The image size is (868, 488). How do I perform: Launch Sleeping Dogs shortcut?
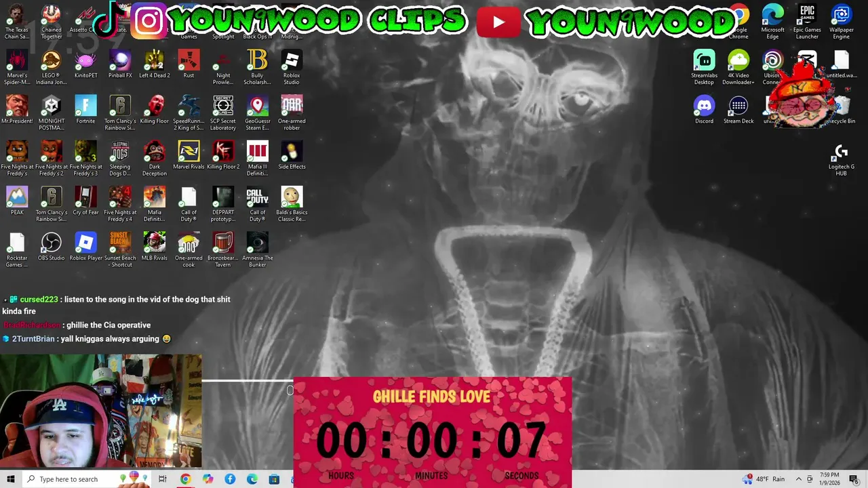point(120,159)
